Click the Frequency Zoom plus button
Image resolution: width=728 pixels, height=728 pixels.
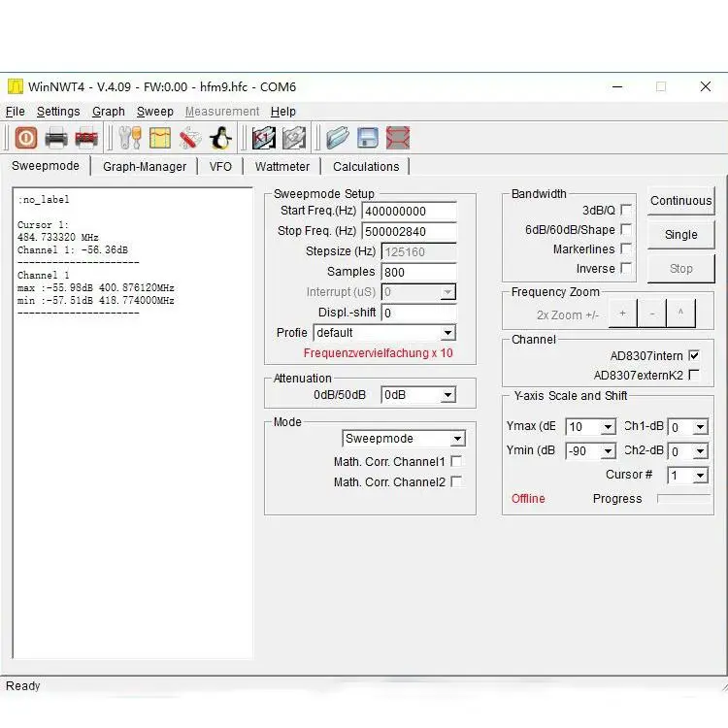(x=622, y=314)
